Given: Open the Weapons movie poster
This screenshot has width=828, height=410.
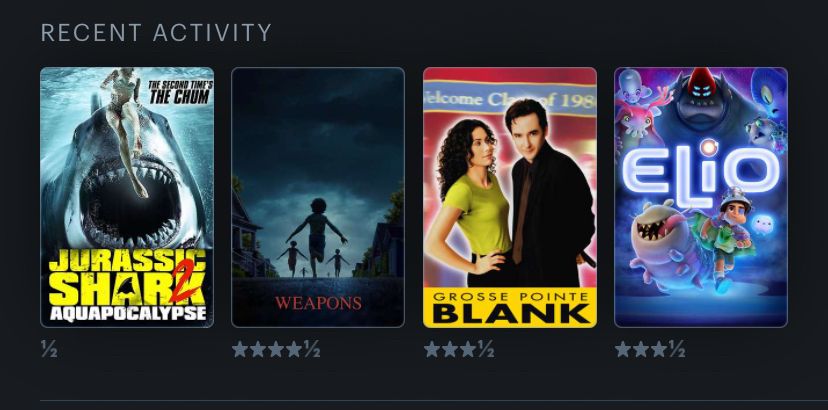Looking at the screenshot, I should coord(318,197).
